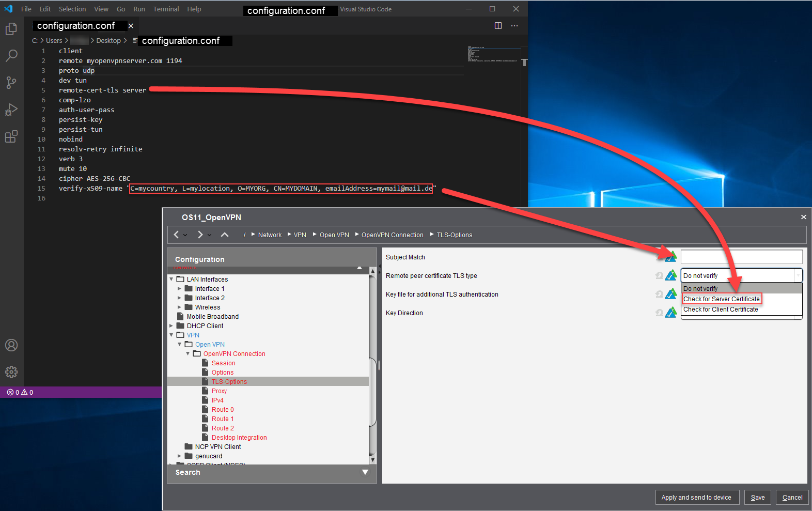Open the Explorer view in activity bar

pyautogui.click(x=11, y=29)
